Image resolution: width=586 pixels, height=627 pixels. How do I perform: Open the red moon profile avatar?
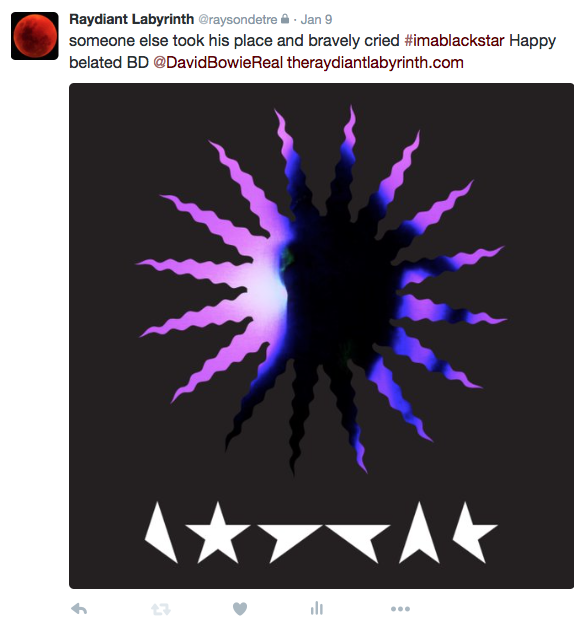35,36
